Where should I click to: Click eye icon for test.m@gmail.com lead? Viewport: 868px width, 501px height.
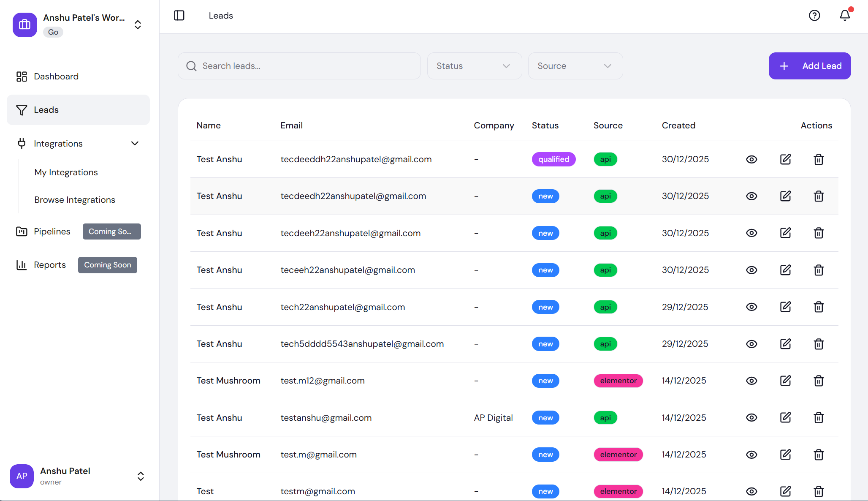(751, 455)
